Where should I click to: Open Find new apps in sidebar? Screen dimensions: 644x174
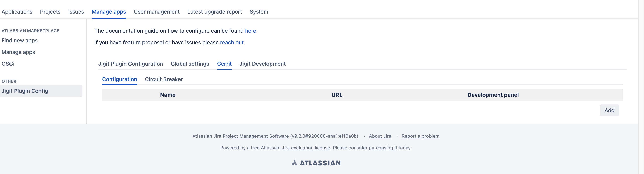[20, 41]
